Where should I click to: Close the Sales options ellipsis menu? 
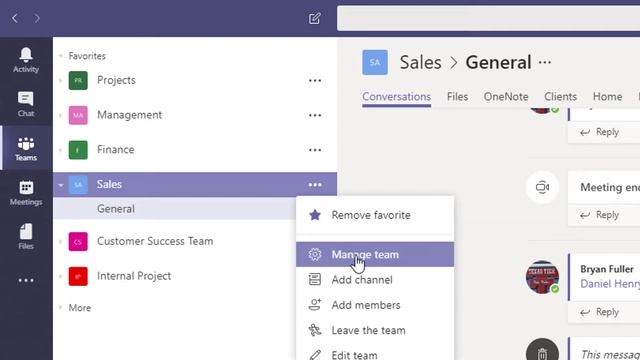(x=315, y=185)
